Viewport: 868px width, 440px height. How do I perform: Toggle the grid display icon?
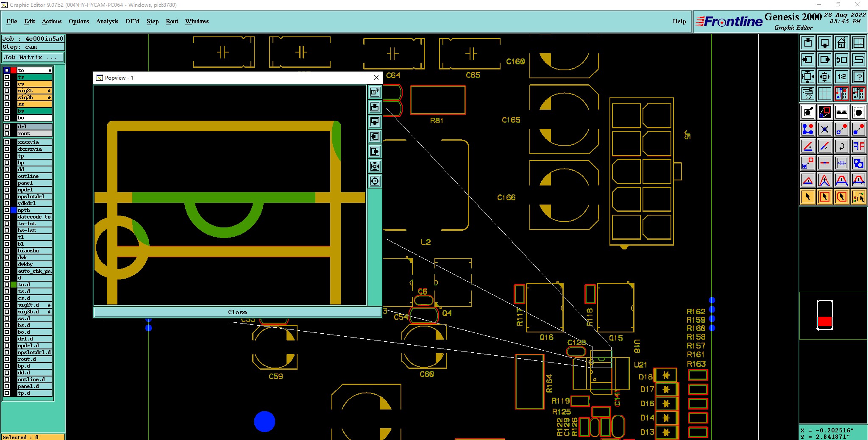click(x=824, y=93)
